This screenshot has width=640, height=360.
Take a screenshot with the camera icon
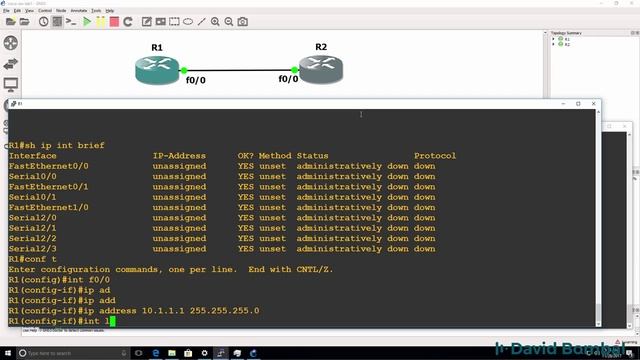point(243,22)
